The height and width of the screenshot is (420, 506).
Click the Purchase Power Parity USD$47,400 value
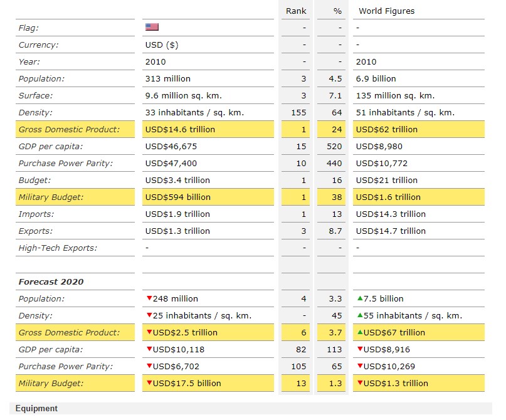pyautogui.click(x=168, y=163)
